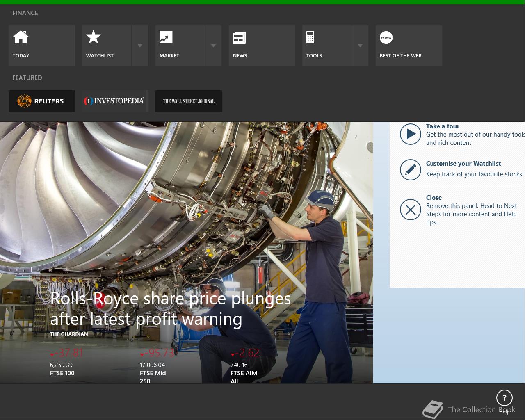Click the -95.73 change value
The image size is (525, 420).
coord(157,353)
